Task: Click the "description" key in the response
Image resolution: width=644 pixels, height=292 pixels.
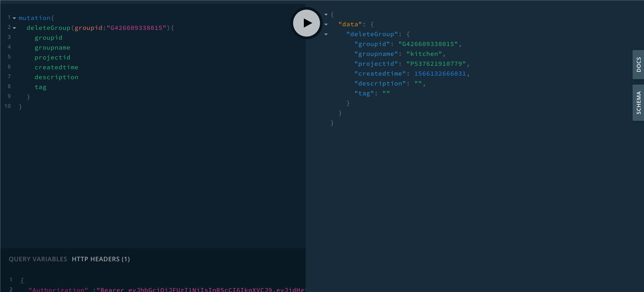Action: coord(380,83)
